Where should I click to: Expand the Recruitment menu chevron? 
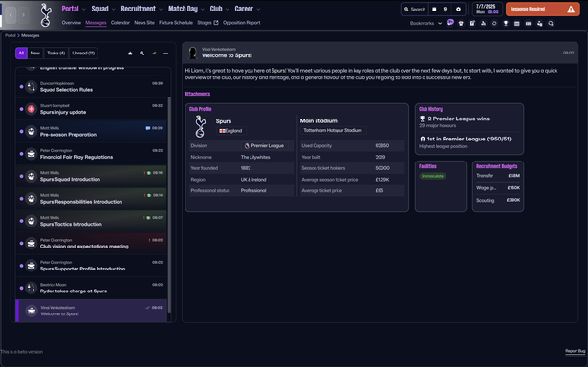tap(161, 9)
